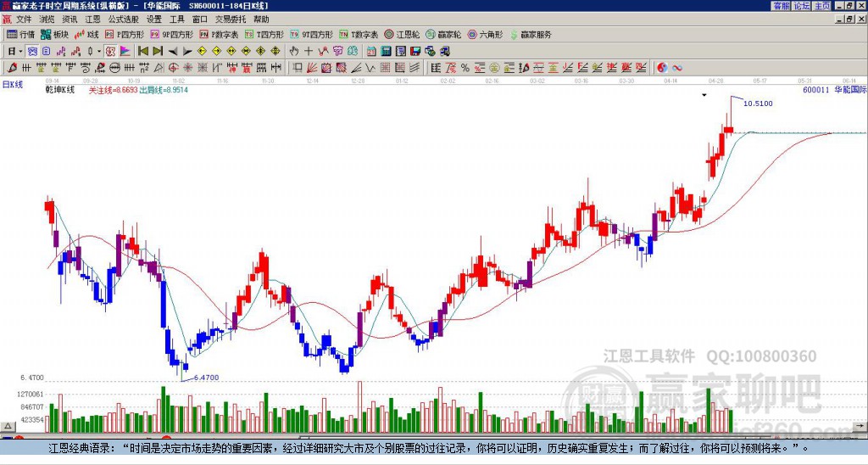Open the 行情 market quotes view
Image resolution: width=868 pixels, height=465 pixels.
[20, 34]
